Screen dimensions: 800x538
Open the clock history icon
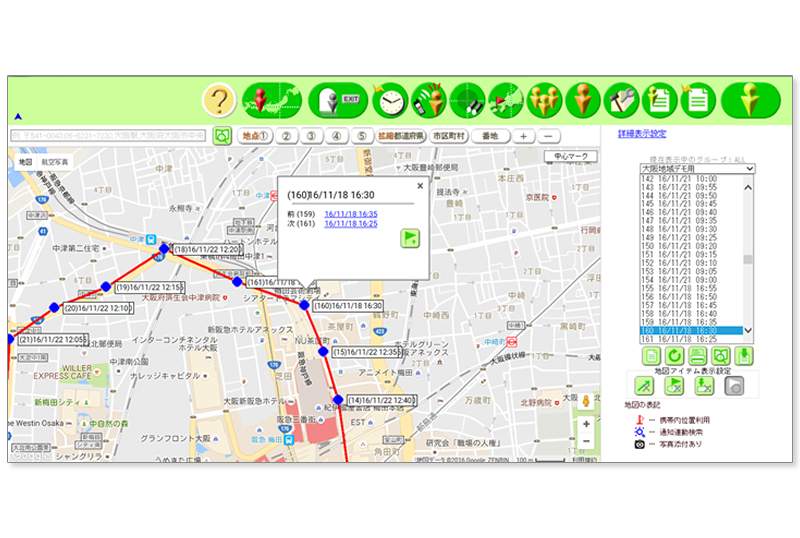[390, 101]
